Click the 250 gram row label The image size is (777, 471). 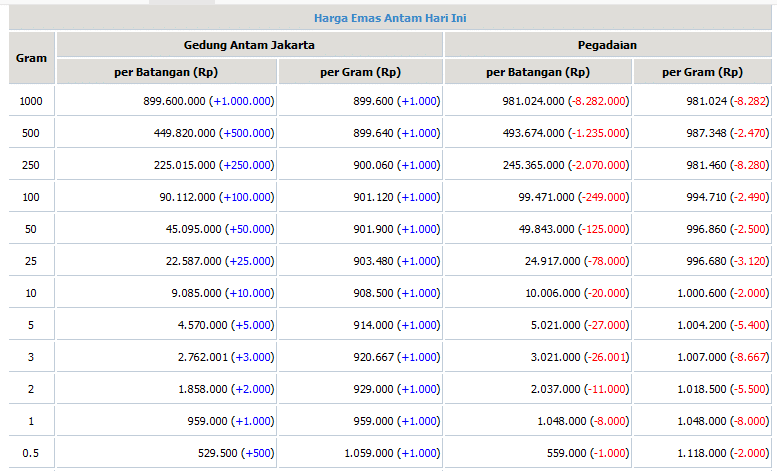(31, 165)
